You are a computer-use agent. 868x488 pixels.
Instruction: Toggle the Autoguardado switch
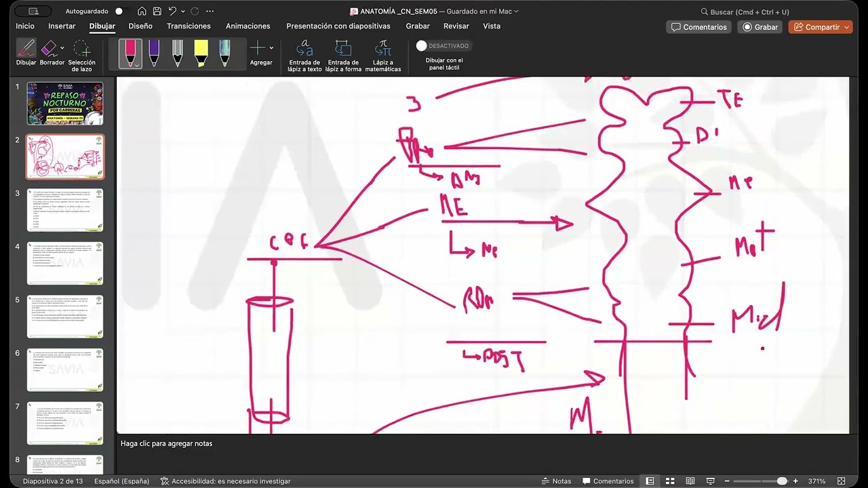(122, 11)
